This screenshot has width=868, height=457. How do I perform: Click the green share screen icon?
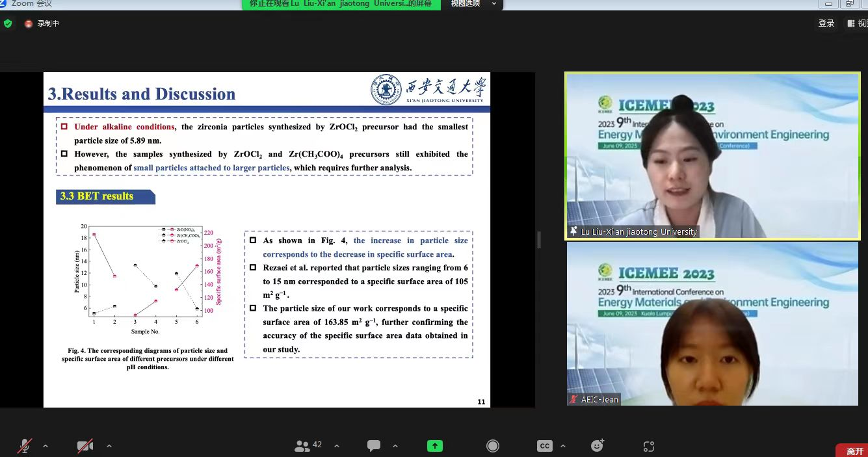434,446
